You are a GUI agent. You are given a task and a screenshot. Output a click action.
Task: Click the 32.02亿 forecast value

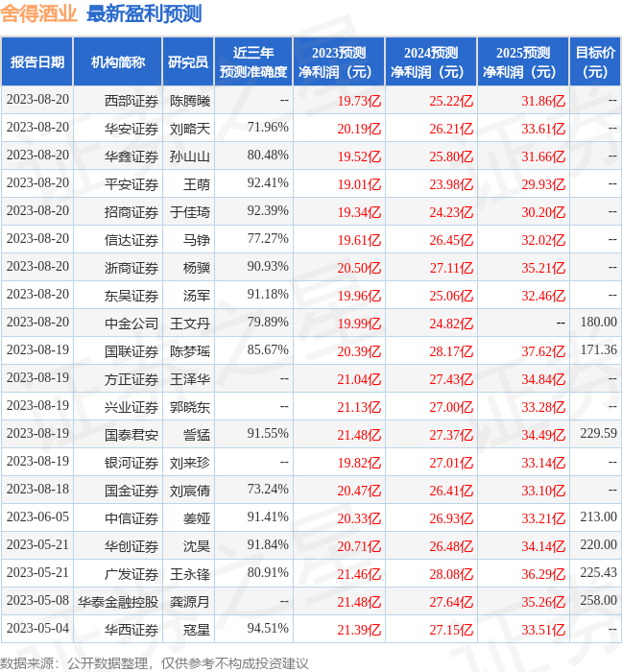pyautogui.click(x=543, y=240)
